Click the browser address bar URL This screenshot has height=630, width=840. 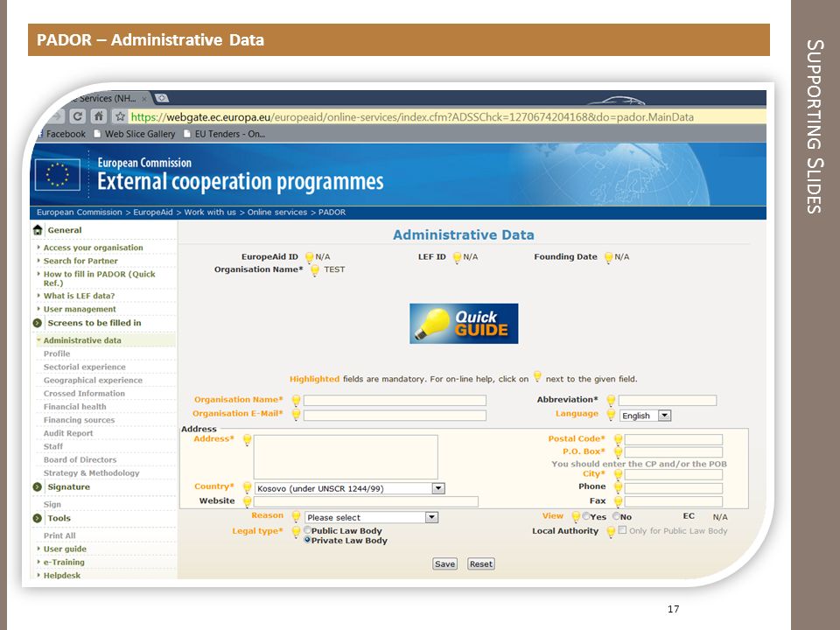412,116
